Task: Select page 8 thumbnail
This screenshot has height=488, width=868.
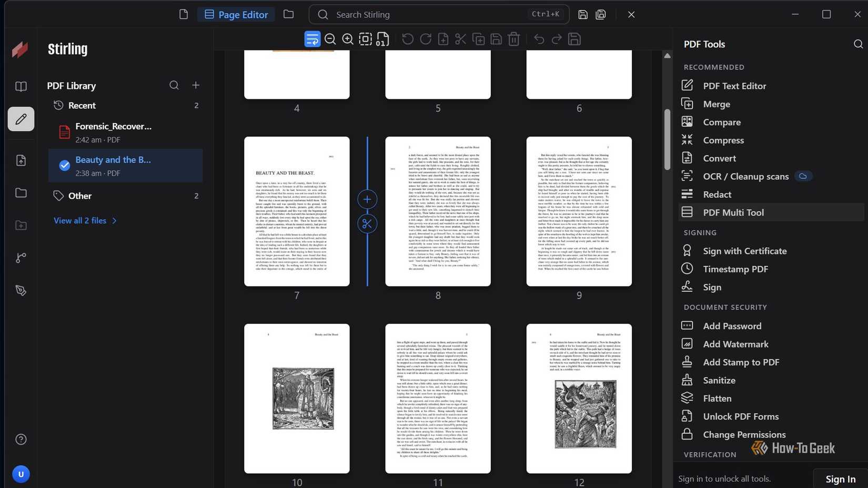Action: click(438, 211)
